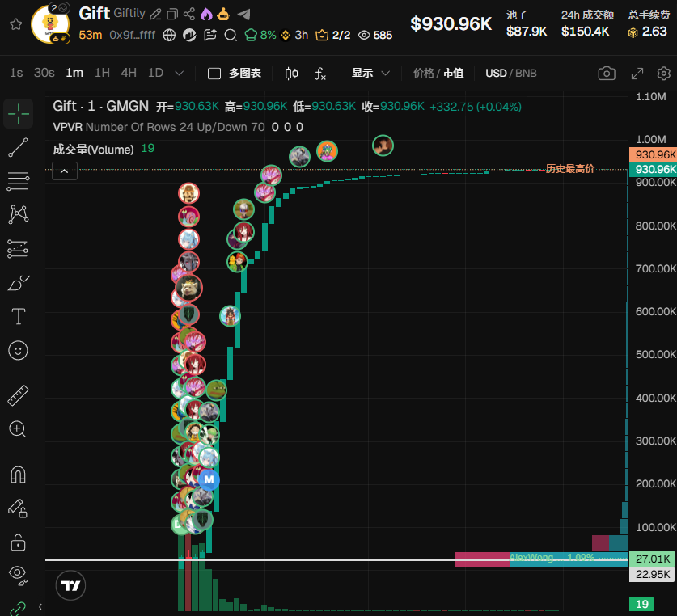The height and width of the screenshot is (616, 677).
Task: Click the 27.01K green price axis tag
Action: click(653, 559)
